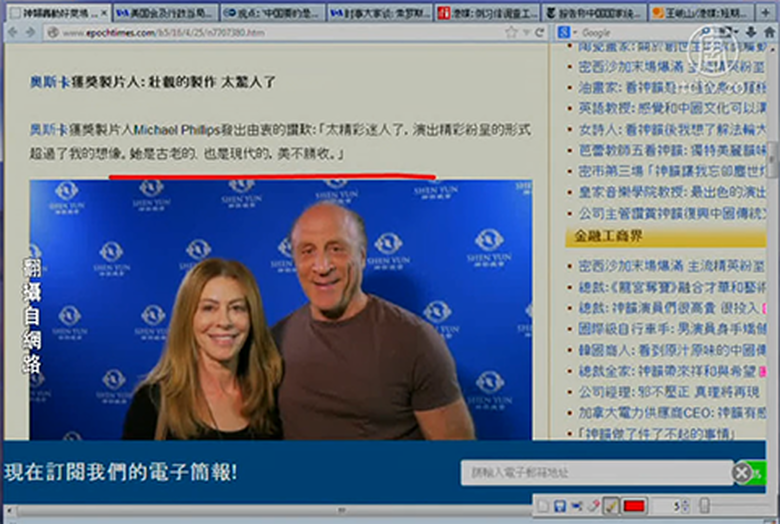The width and height of the screenshot is (780, 524).
Task: Click the bookmark star in the address bar
Action: click(512, 32)
